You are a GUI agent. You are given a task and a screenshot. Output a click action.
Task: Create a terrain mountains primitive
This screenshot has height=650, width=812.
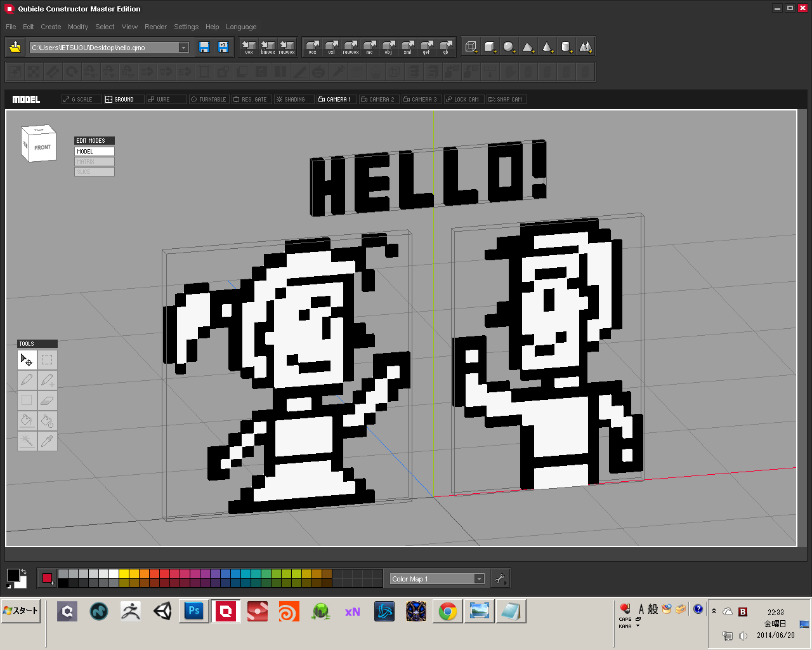tap(586, 47)
